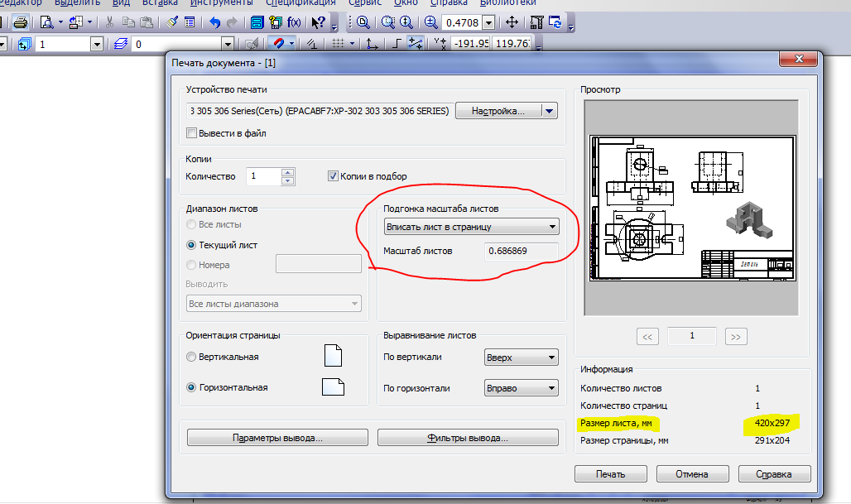The width and height of the screenshot is (851, 504).
Task: Choose 'Горизонтальная' page orientation
Action: 191,387
